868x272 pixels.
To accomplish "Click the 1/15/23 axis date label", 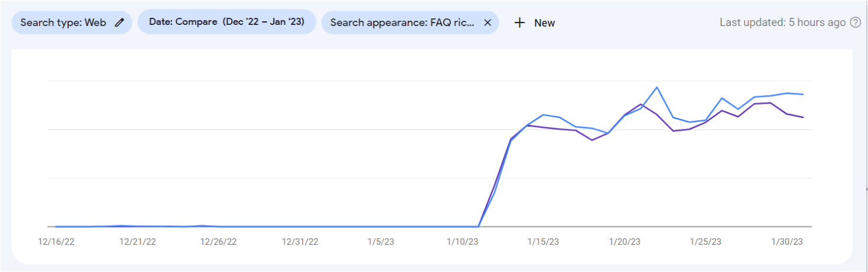I will tap(543, 242).
